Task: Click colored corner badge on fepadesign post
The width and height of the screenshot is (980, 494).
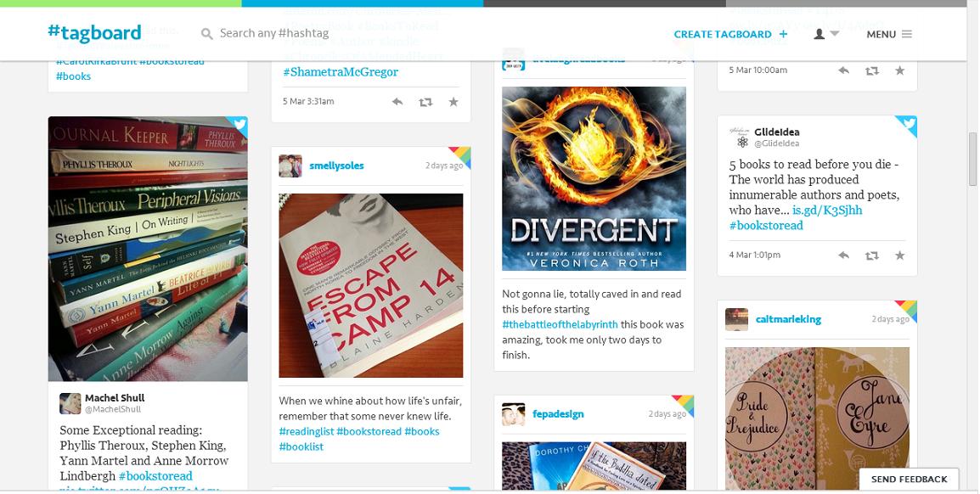Action: coord(685,403)
